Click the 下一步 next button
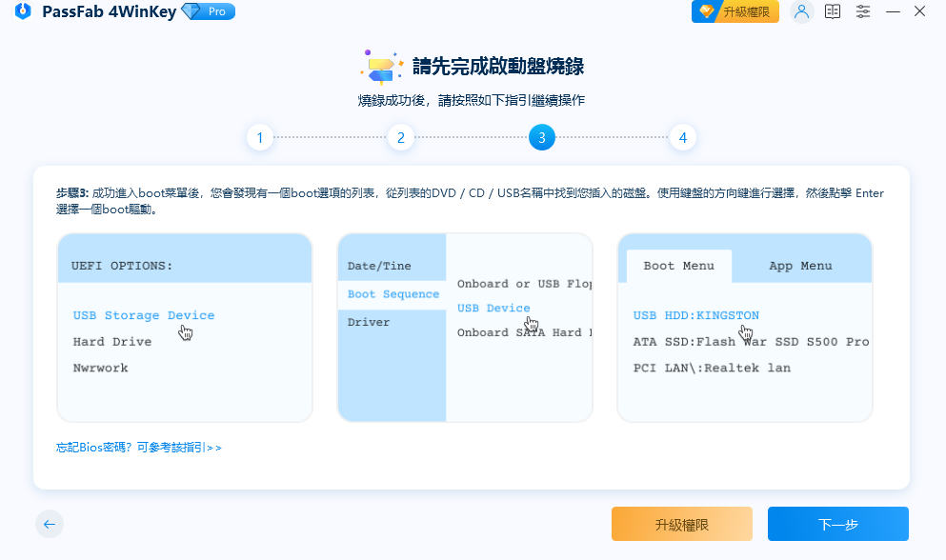This screenshot has width=946, height=560. pos(838,524)
